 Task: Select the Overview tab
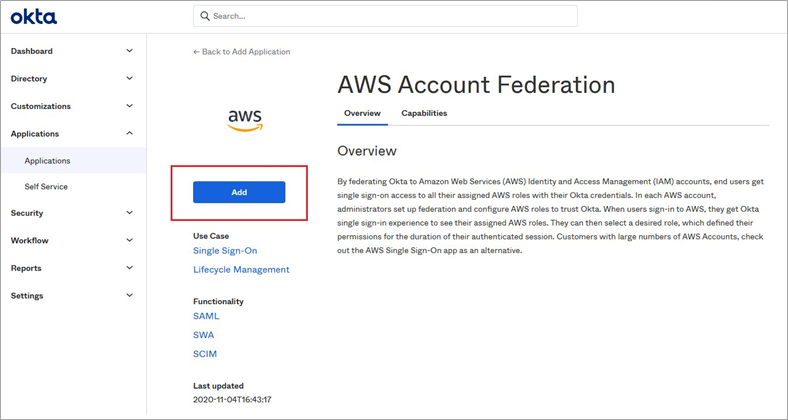point(362,113)
